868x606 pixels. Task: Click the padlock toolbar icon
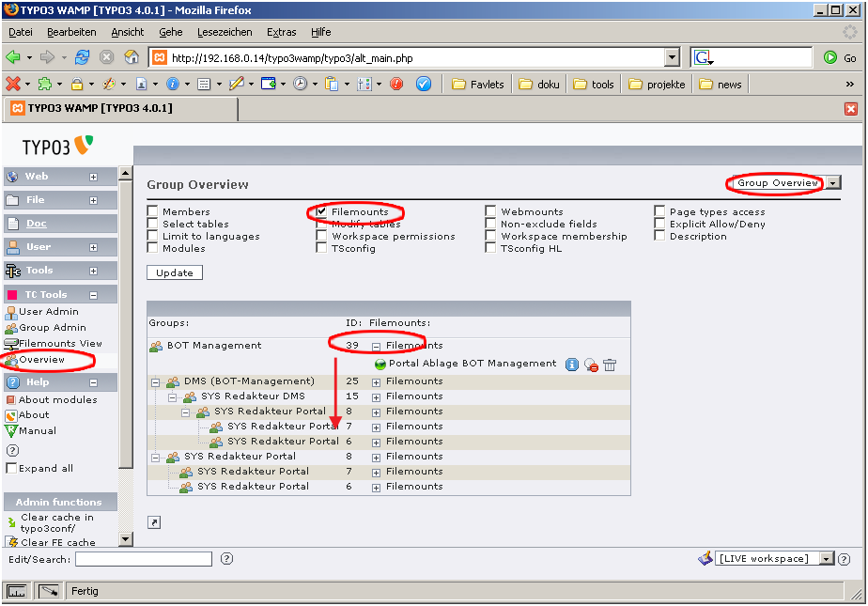click(x=77, y=84)
